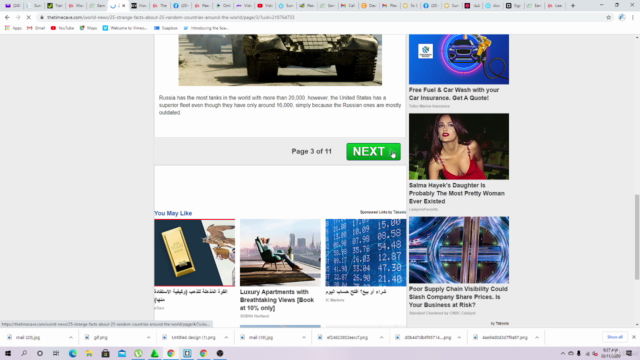Stop loading the current page
The height and width of the screenshot is (360, 640).
click(29, 18)
